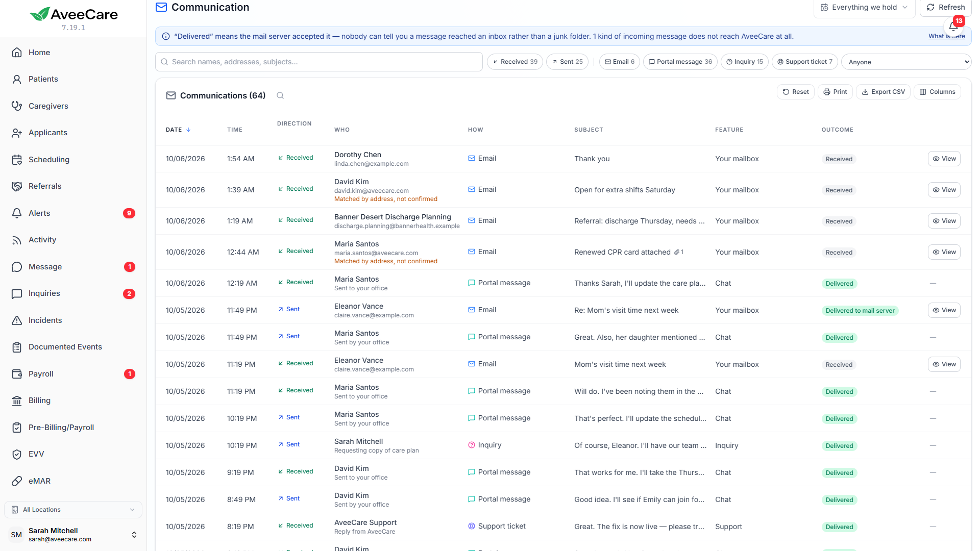
Task: Toggle the Inquiry 15 filter
Action: (x=745, y=62)
